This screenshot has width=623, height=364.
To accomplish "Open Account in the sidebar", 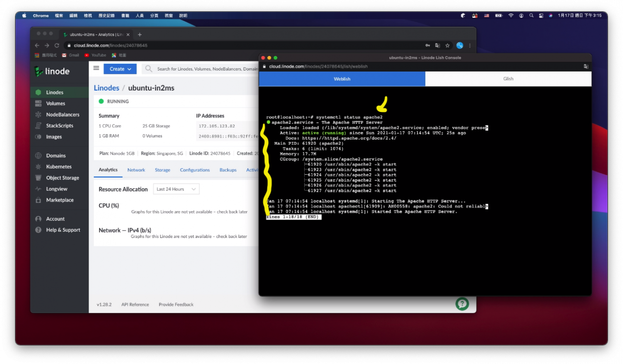I will 59,219.
